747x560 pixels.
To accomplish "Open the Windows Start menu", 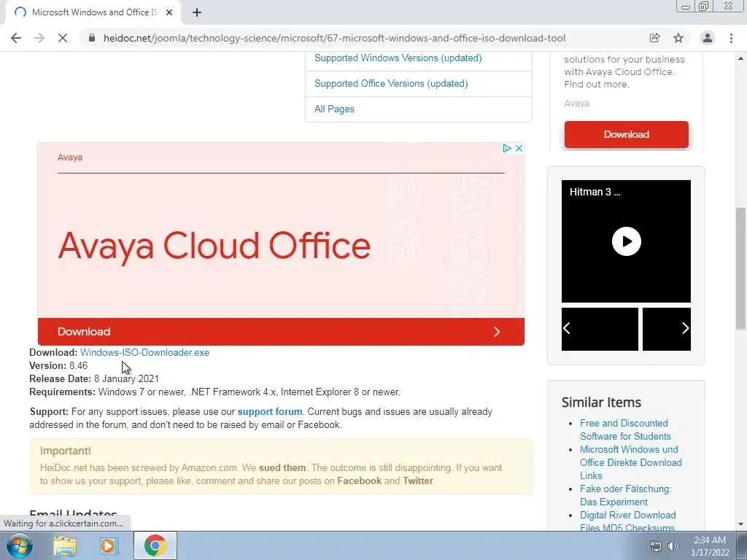I will coord(19,545).
